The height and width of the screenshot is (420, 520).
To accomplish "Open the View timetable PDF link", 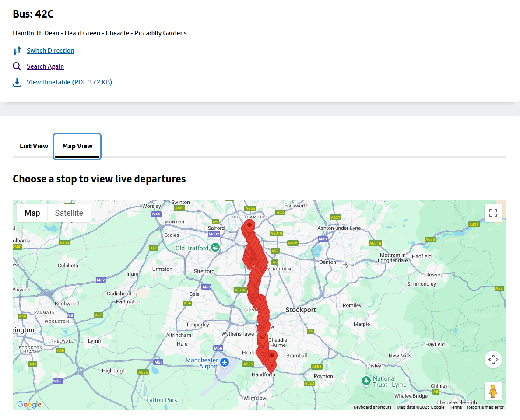I will pyautogui.click(x=69, y=82).
